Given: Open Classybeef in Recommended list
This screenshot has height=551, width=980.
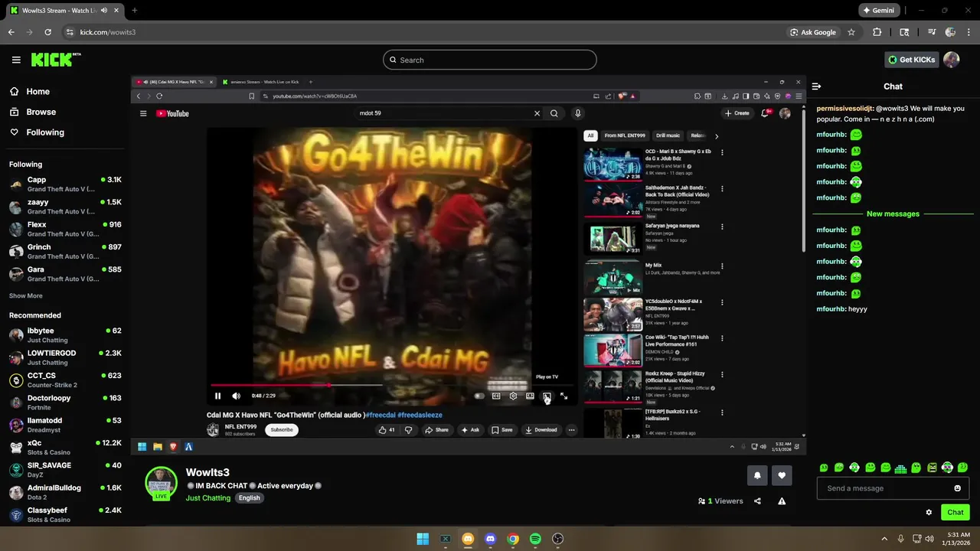Looking at the screenshot, I should pos(65,514).
